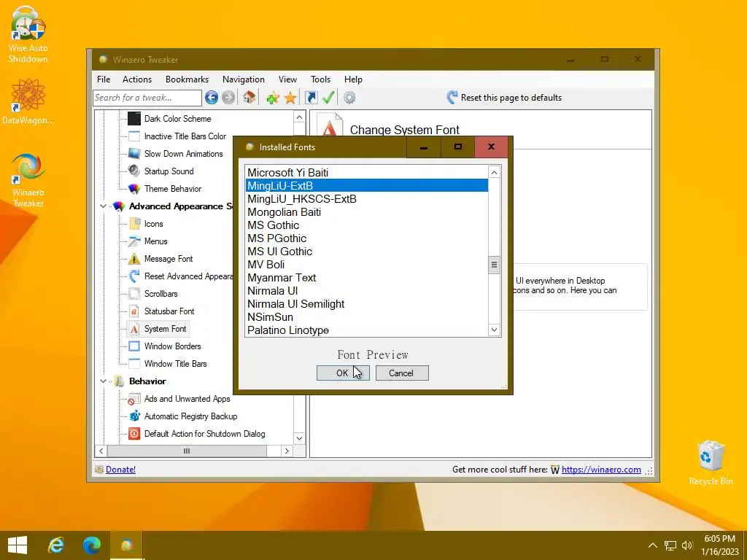Click Ads and Unwanted Apps icon
Screen dimensions: 747x560
coord(134,399)
